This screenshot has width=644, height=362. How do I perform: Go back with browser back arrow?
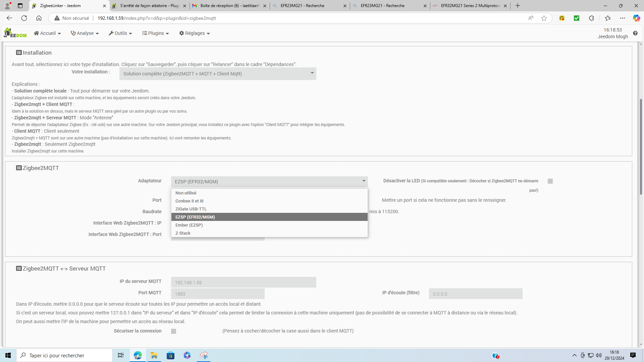(9, 18)
